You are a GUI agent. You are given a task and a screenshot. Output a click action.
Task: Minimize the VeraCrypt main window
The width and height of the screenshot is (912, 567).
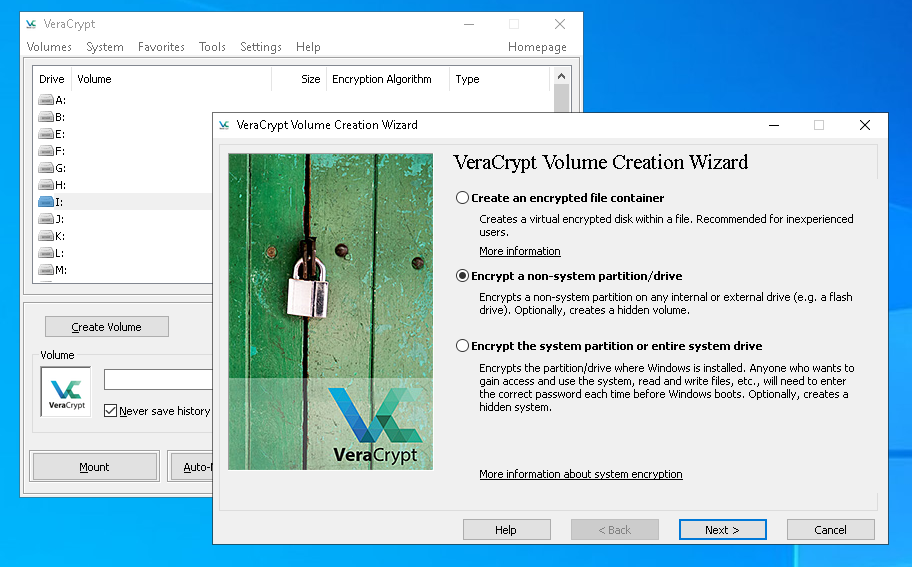(469, 24)
